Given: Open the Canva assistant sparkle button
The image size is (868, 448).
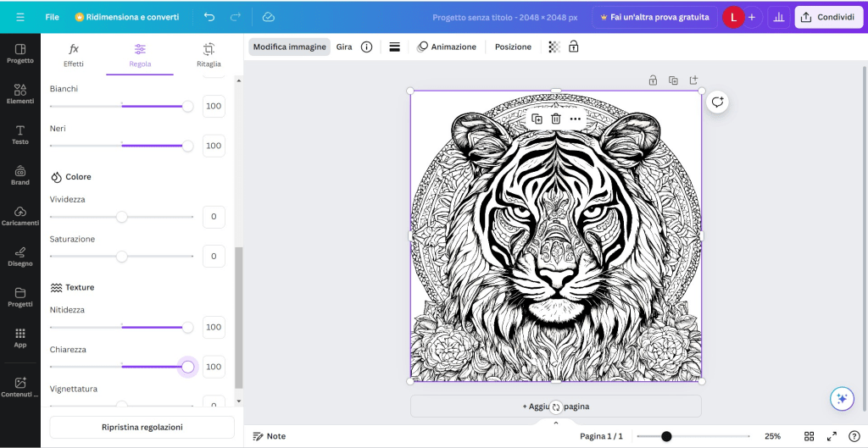Looking at the screenshot, I should tap(842, 398).
